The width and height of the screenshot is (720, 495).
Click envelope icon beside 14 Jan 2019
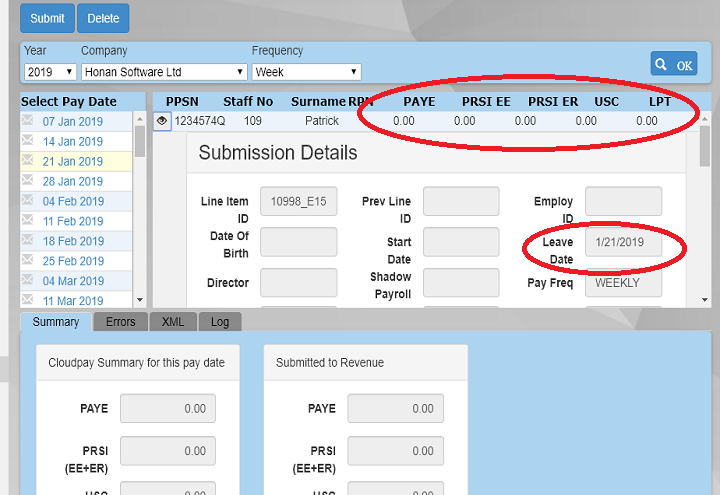pyautogui.click(x=28, y=141)
